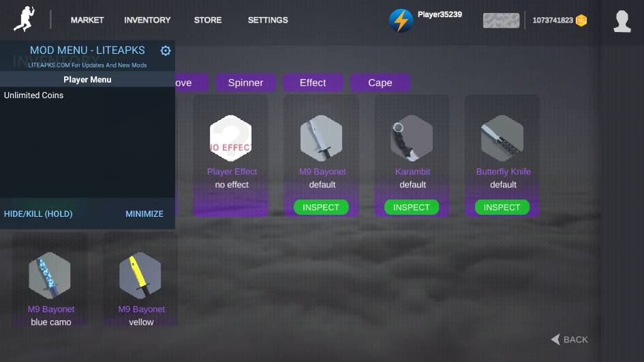Image resolution: width=644 pixels, height=362 pixels.
Task: Click the Karambit item name label
Action: pyautogui.click(x=412, y=172)
